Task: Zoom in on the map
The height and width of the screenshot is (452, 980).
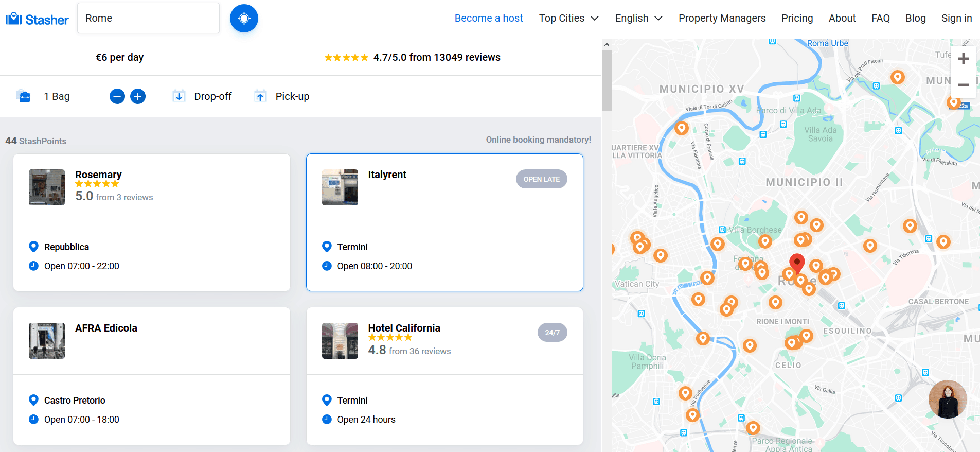Action: click(x=963, y=59)
